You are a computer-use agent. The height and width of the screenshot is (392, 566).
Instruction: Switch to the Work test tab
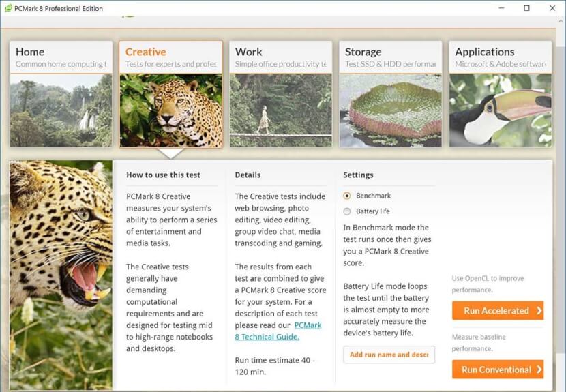tap(281, 57)
